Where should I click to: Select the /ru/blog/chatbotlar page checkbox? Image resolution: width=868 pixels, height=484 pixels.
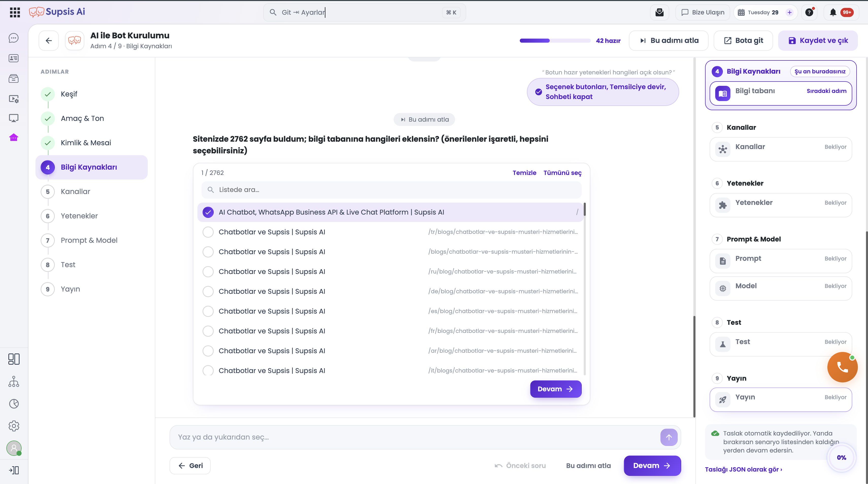pyautogui.click(x=208, y=272)
